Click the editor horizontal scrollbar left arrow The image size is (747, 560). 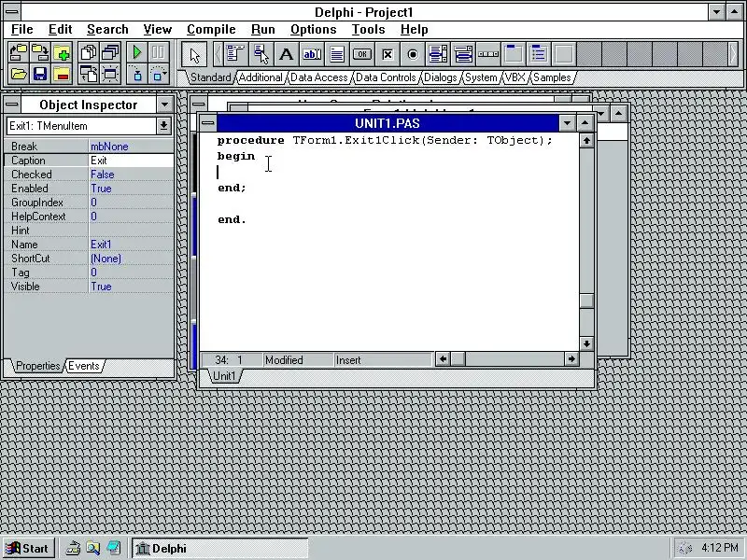pos(443,359)
